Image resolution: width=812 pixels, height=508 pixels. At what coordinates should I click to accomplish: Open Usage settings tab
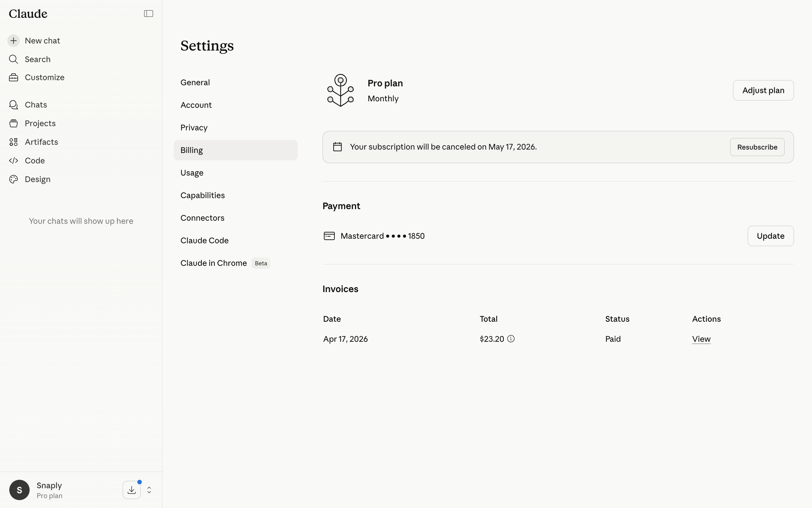pos(235,173)
